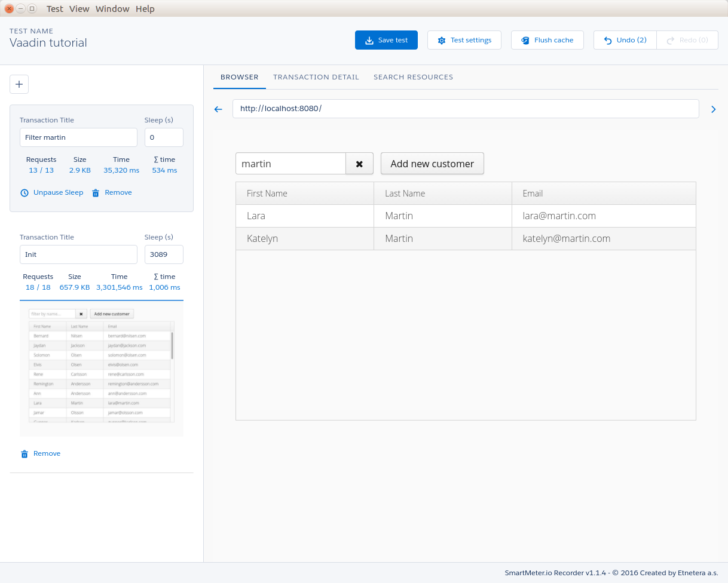Click clock icon beside Unpause Sleep
Image resolution: width=728 pixels, height=583 pixels.
[25, 193]
